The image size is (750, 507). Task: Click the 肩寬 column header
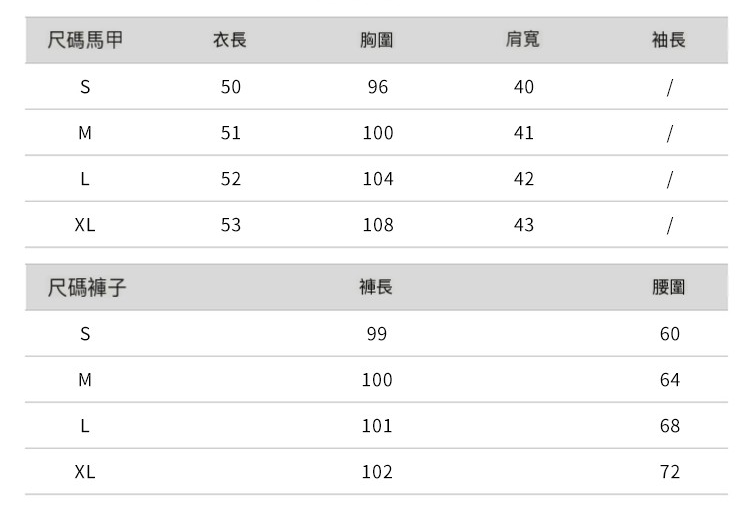pos(523,41)
